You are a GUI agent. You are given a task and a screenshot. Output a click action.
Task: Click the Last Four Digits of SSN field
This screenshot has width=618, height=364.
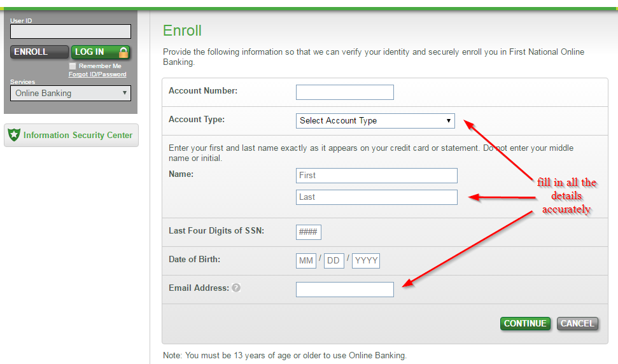pyautogui.click(x=309, y=232)
